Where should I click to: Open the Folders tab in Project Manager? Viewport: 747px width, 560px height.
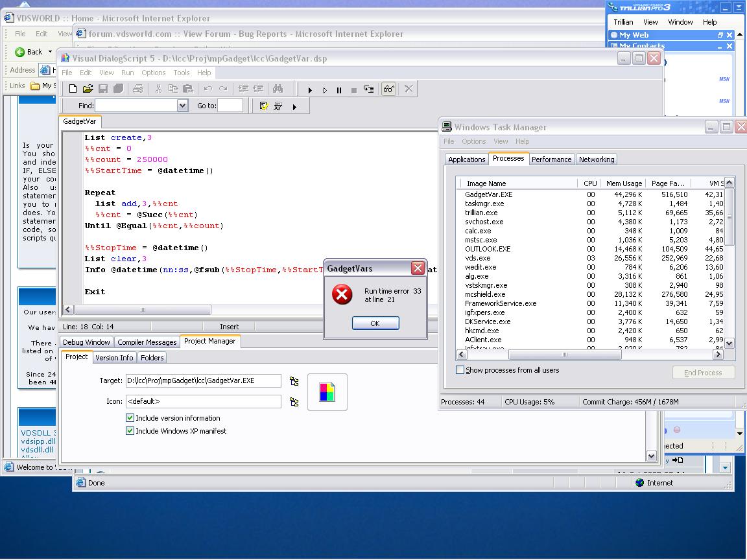point(152,358)
